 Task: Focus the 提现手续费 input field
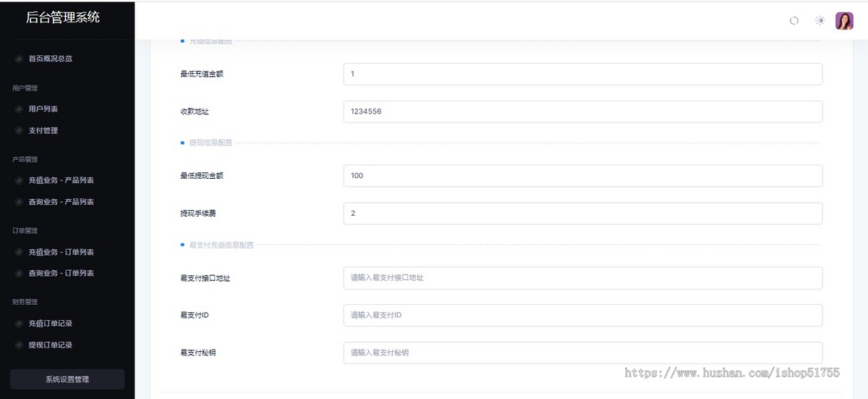(x=583, y=214)
